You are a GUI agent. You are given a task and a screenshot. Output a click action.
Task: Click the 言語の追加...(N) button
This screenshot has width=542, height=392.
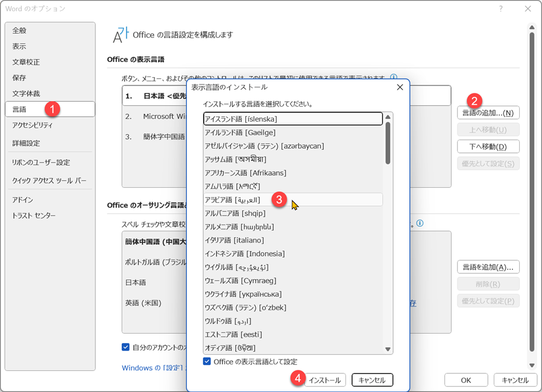pos(488,113)
